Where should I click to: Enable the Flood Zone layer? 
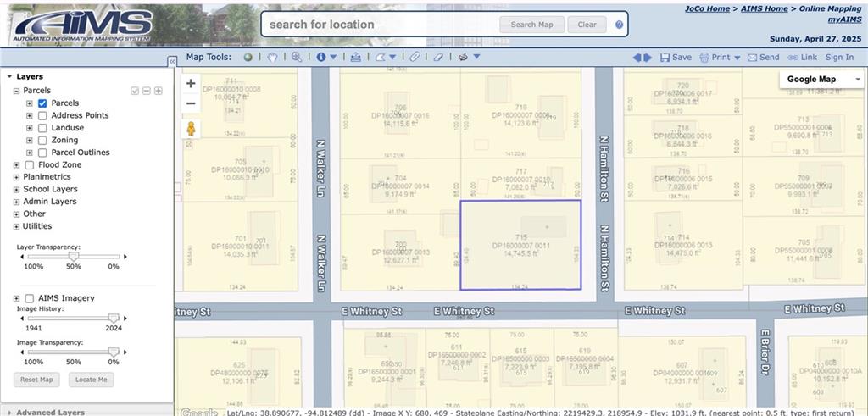tap(30, 165)
